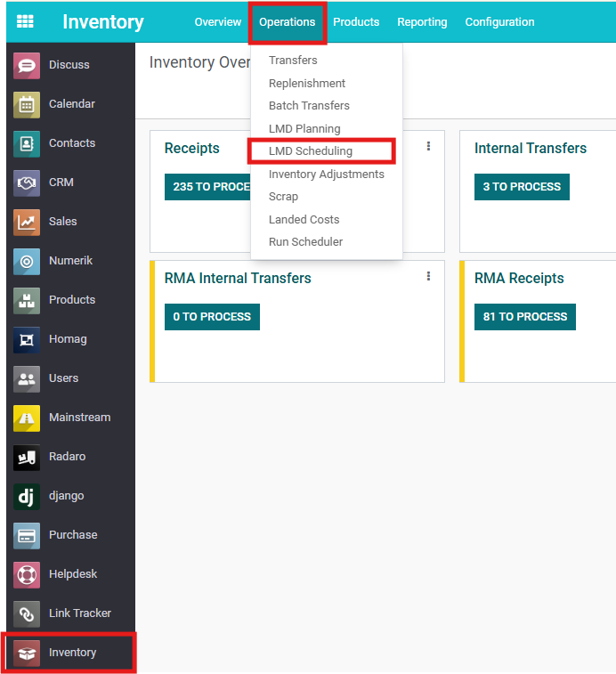Open the Radaro app icon
Screen dimensions: 616x674
tap(27, 457)
